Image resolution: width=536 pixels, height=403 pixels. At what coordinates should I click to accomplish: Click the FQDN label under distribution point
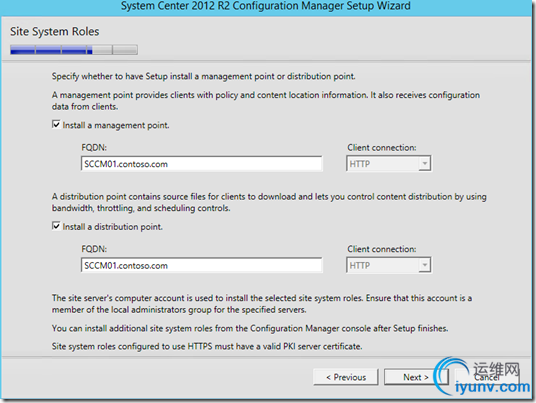pyautogui.click(x=94, y=249)
